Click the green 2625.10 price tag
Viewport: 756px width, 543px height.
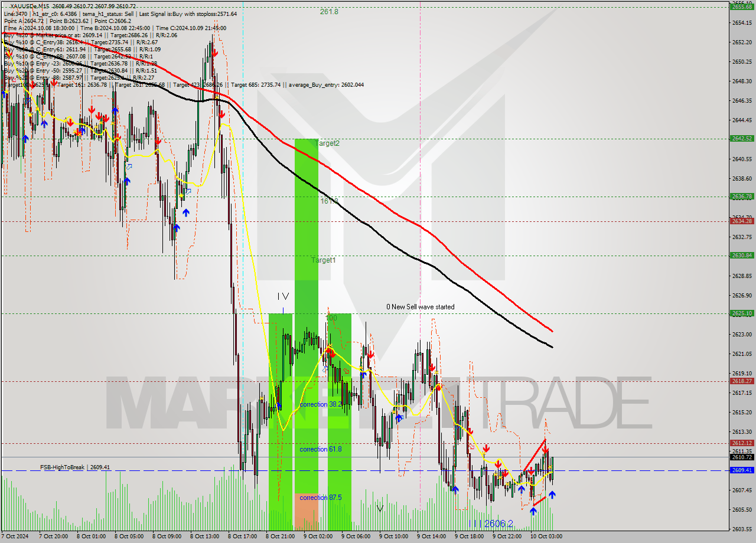pyautogui.click(x=742, y=313)
